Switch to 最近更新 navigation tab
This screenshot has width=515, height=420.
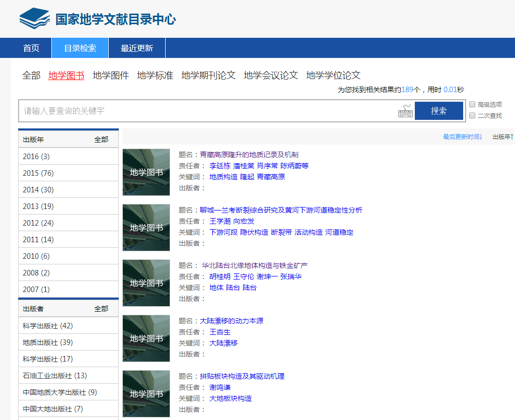(136, 48)
